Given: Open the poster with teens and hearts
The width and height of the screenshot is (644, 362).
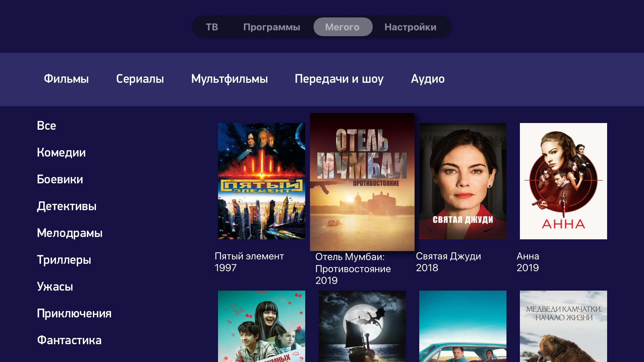Looking at the screenshot, I should 262,326.
